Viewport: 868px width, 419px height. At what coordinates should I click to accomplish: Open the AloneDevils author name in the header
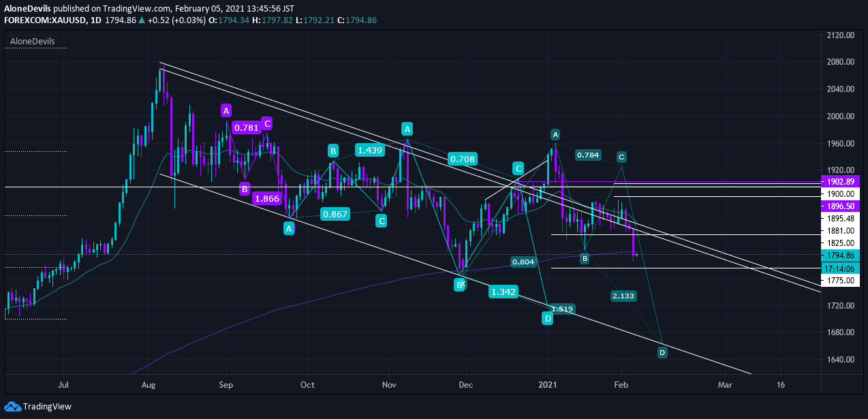point(27,9)
